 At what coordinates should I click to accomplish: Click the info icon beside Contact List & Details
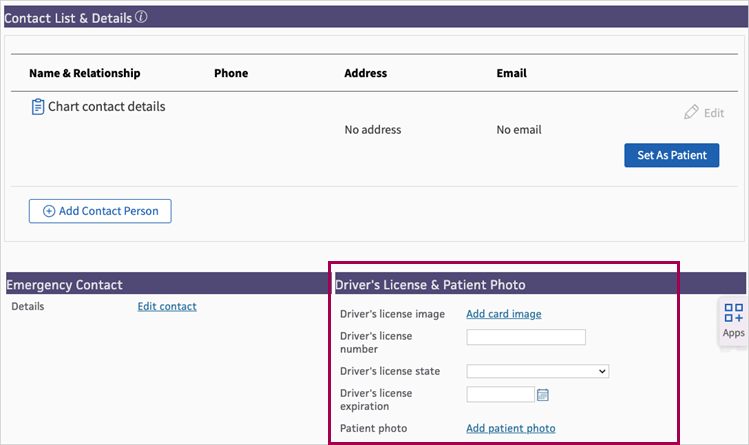(x=142, y=18)
